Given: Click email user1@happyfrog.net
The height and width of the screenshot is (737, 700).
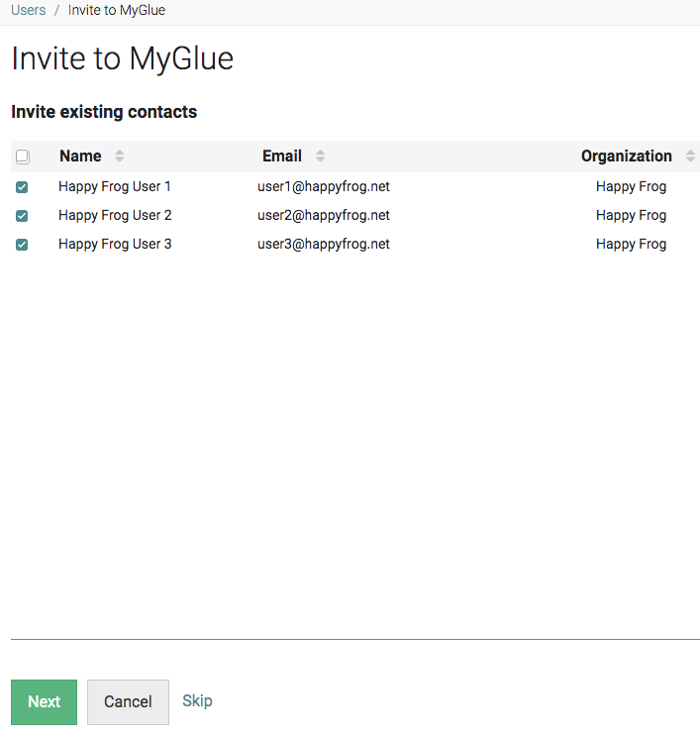Looking at the screenshot, I should coord(324,186).
